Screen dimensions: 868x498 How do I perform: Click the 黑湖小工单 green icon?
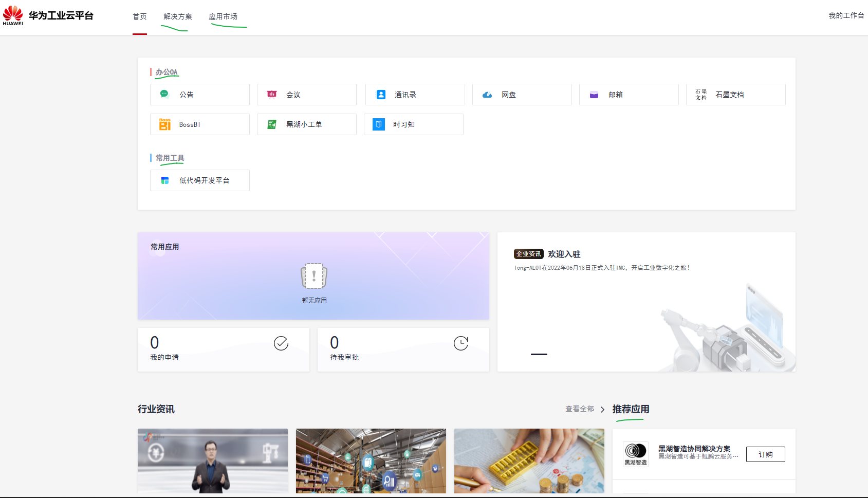pyautogui.click(x=272, y=124)
